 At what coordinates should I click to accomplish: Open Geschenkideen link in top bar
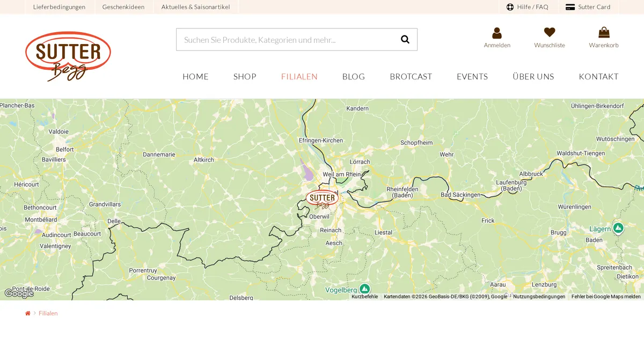click(x=123, y=7)
